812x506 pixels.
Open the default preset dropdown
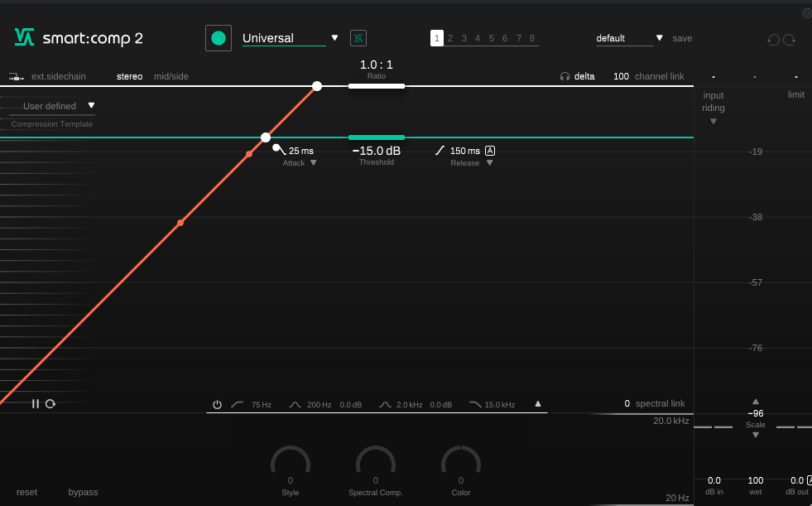point(659,38)
